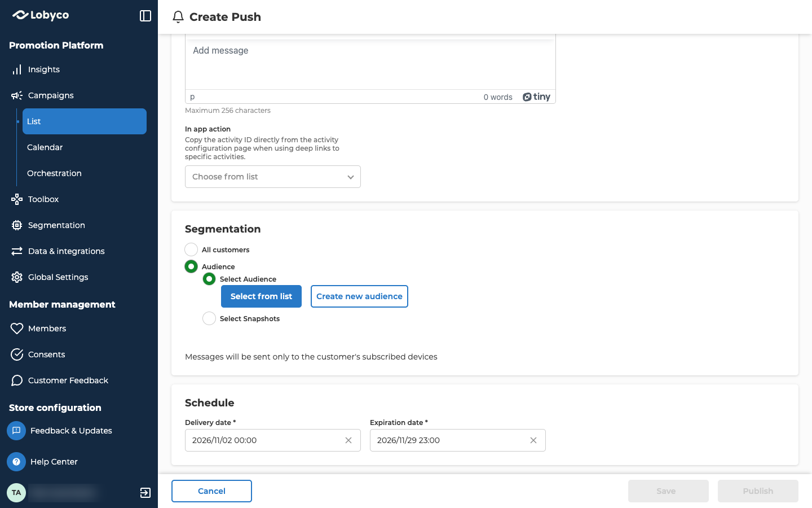Click the logout icon in sidebar
Viewport: 812px width, 508px height.
point(145,493)
